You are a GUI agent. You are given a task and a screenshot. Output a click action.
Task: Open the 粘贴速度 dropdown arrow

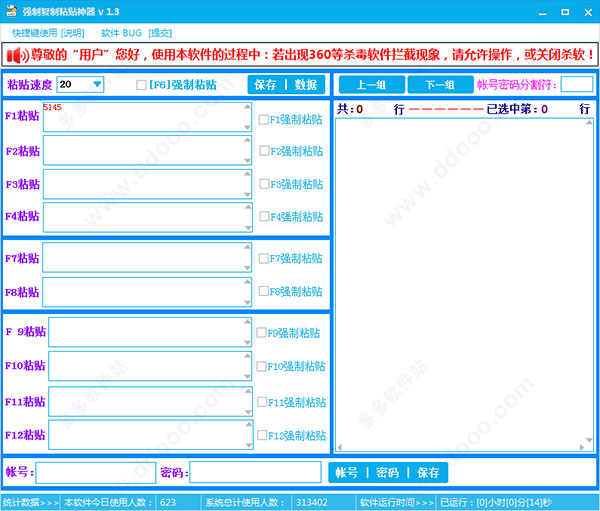coord(97,84)
